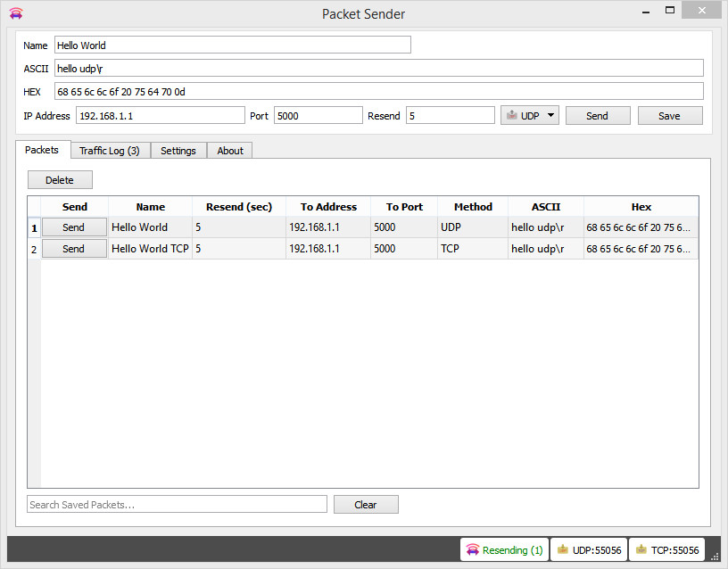The height and width of the screenshot is (569, 728).
Task: Click the UDP:55056 status button
Action: [x=589, y=549]
